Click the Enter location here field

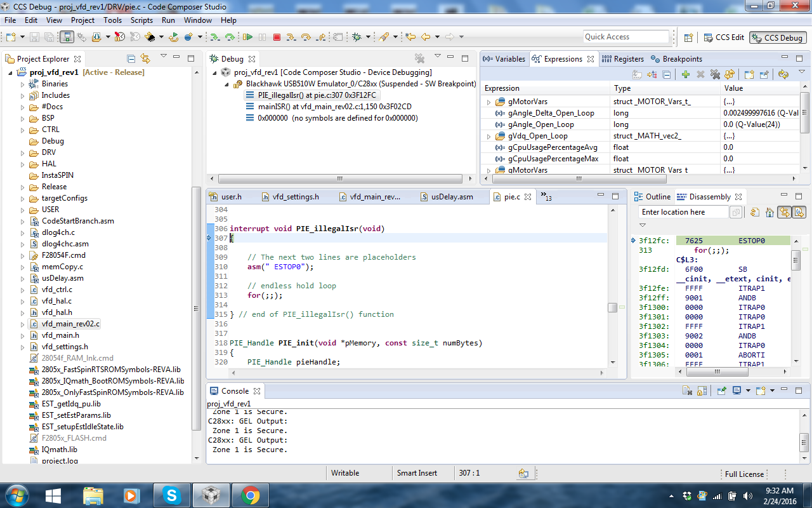pyautogui.click(x=684, y=212)
